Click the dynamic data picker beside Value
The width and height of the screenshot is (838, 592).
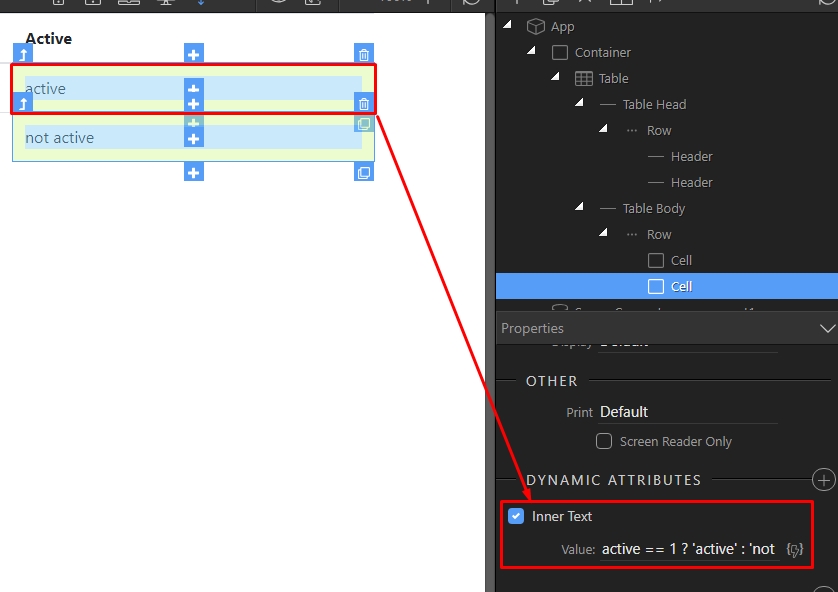[x=795, y=549]
